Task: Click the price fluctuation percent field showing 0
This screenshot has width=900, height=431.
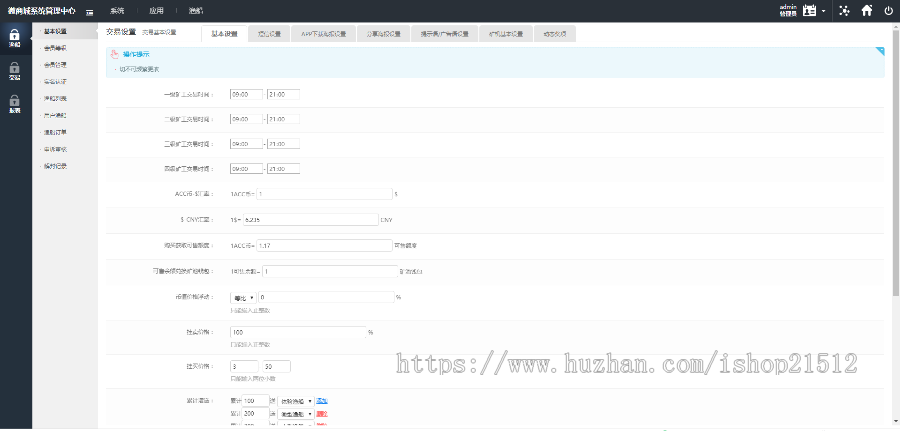Action: 326,297
